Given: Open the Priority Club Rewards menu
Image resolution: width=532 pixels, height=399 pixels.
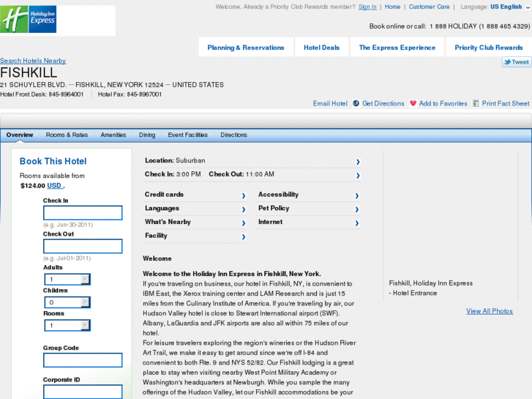Looking at the screenshot, I should (489, 47).
